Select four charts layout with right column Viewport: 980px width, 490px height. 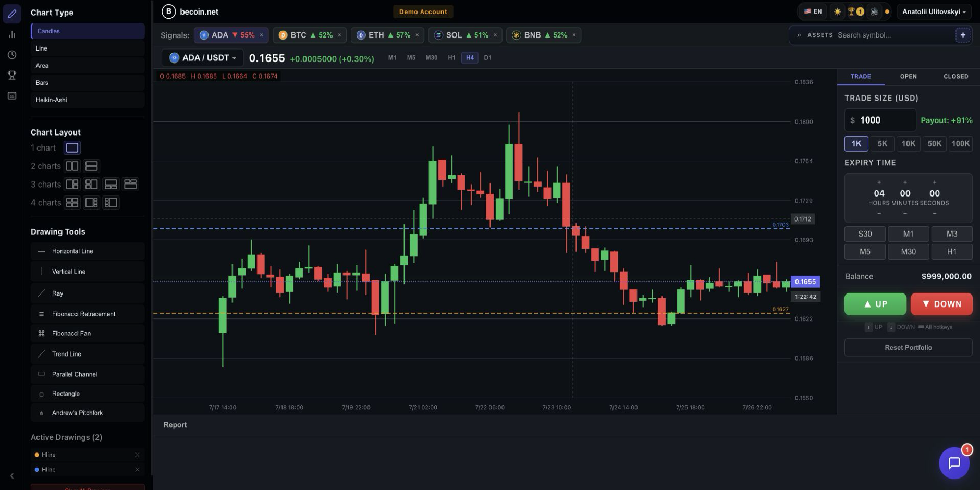point(91,203)
